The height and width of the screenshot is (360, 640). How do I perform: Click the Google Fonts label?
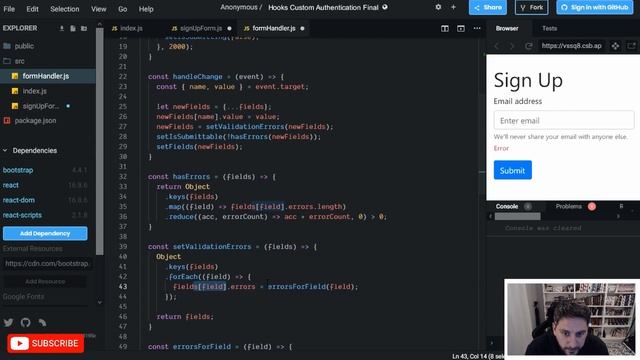click(23, 297)
